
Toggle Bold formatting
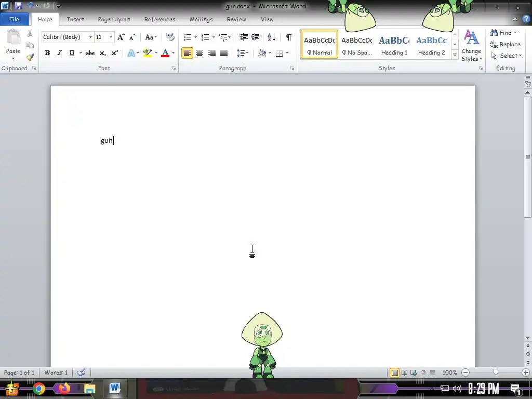(x=47, y=53)
